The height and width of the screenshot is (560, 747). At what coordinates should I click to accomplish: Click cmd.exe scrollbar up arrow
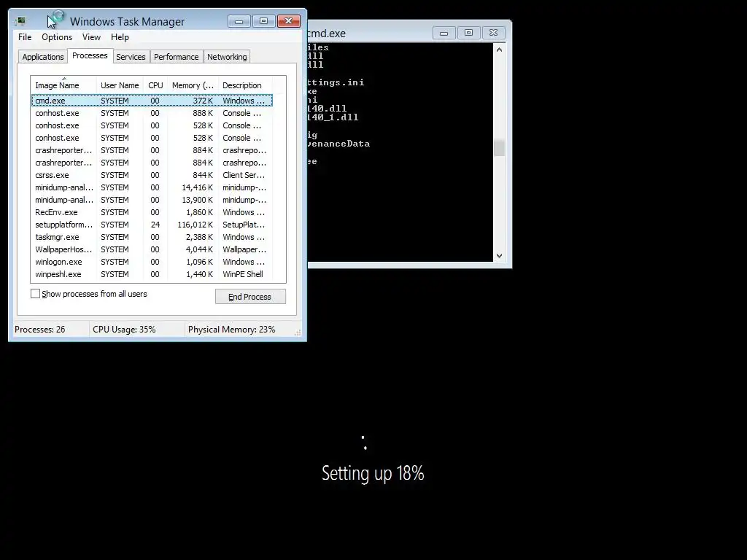click(499, 50)
